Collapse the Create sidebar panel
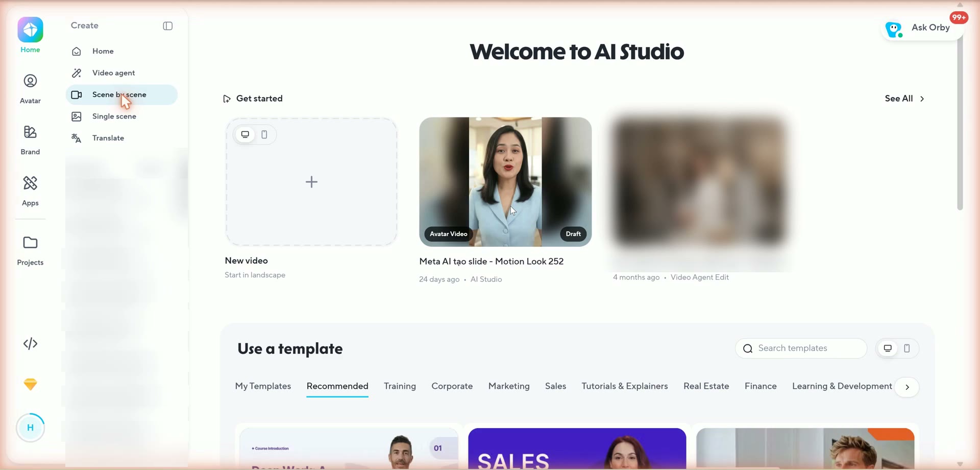The height and width of the screenshot is (470, 980). click(x=168, y=26)
